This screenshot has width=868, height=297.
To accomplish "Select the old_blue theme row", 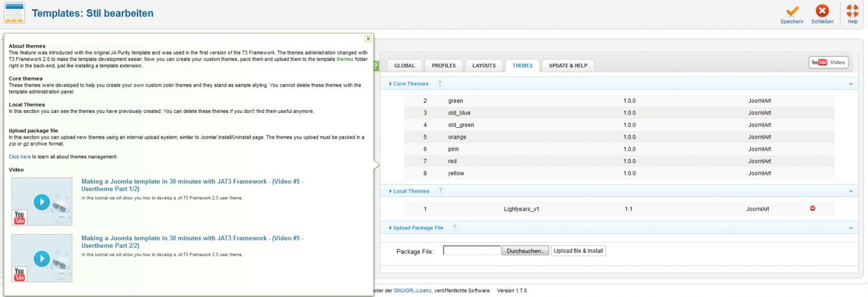I will coord(619,113).
